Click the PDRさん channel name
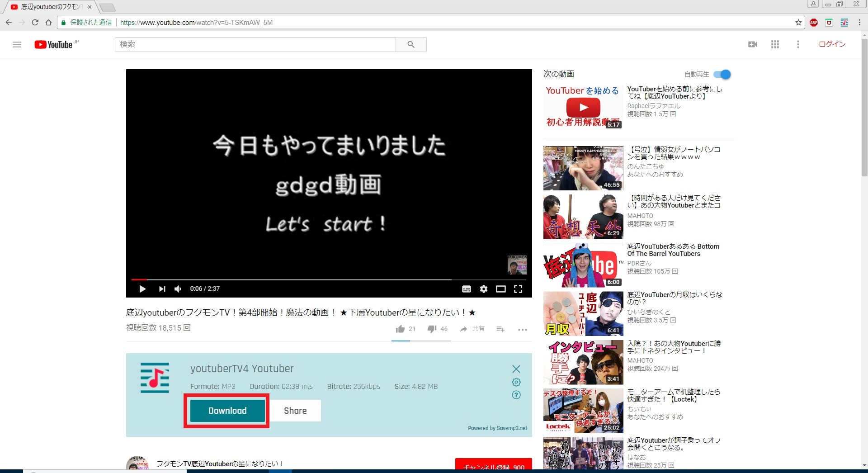 coord(639,263)
